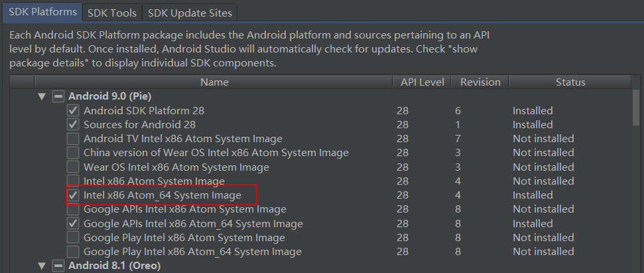
Task: Uncheck Intel x86 Atom_64 System Image
Action: click(73, 195)
